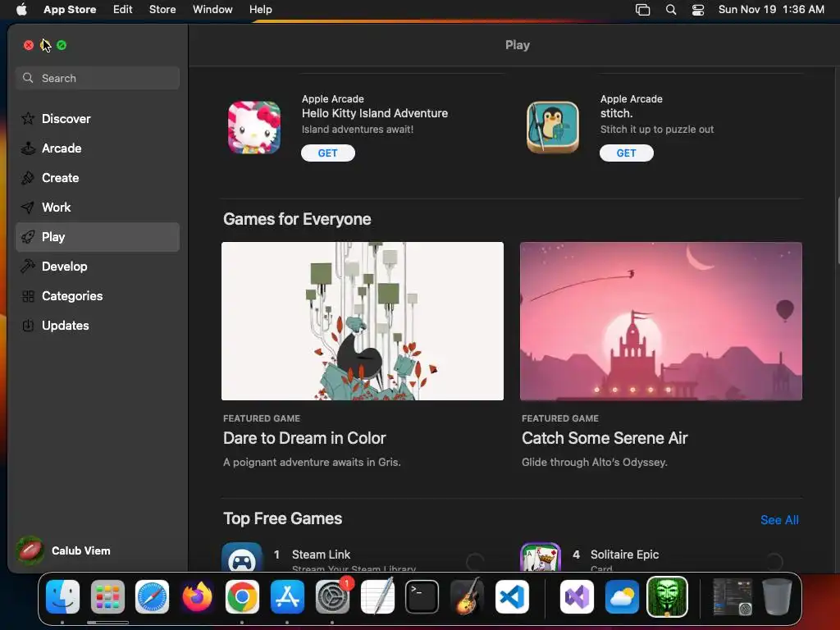
Task: Get Hello Kitty Island Adventure
Action: (x=328, y=153)
